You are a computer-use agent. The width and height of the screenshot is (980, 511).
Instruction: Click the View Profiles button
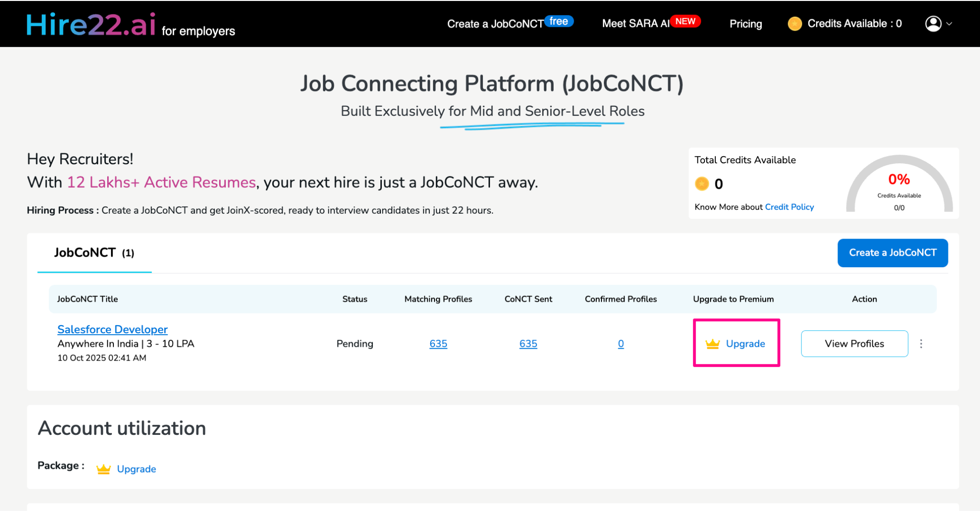pyautogui.click(x=854, y=343)
